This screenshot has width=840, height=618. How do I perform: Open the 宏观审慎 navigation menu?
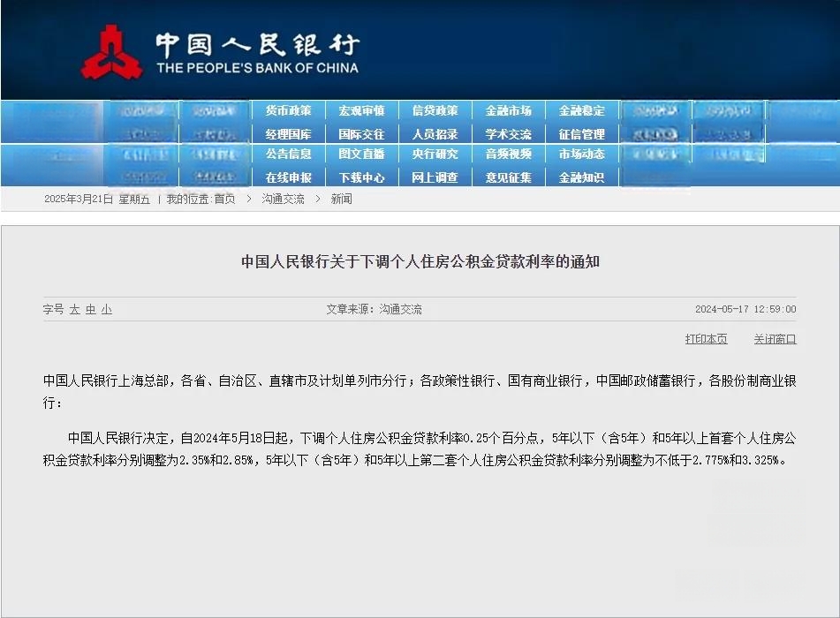point(361,110)
